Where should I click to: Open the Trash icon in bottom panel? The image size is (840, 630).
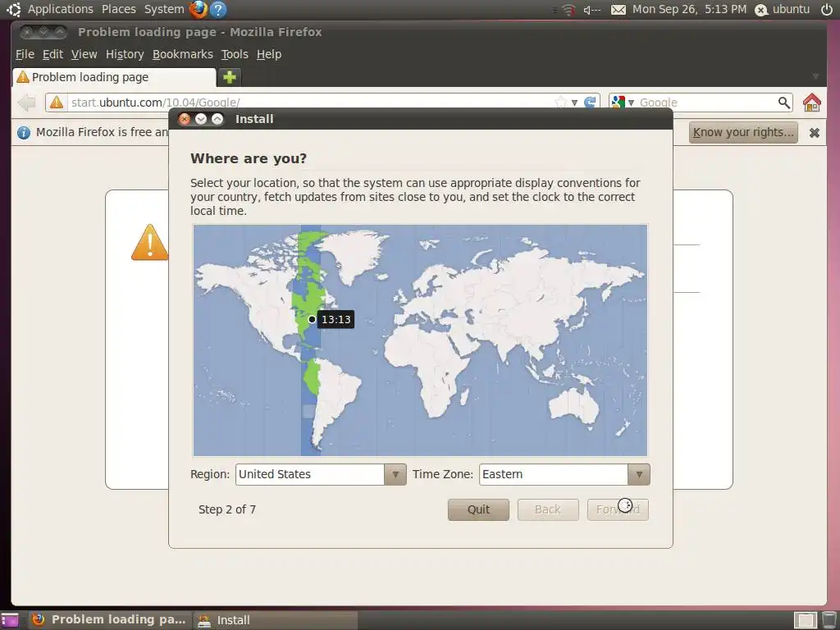(829, 620)
